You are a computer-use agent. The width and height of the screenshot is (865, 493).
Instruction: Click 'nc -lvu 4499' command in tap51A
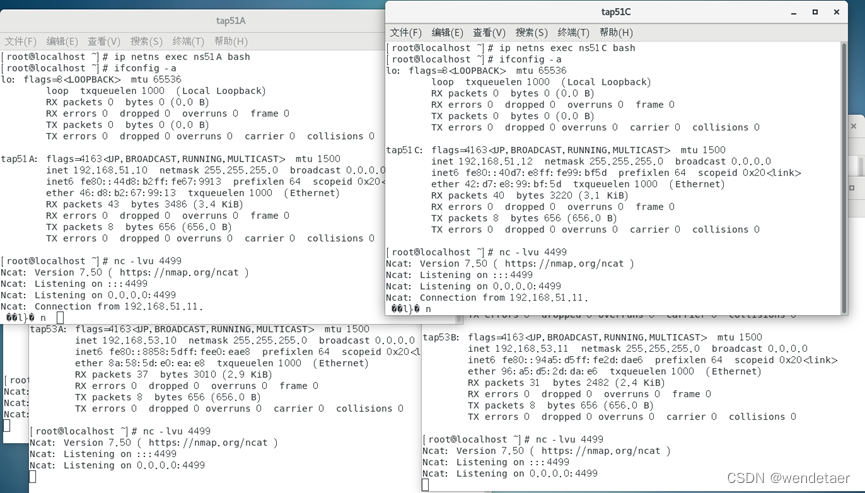[x=148, y=261]
